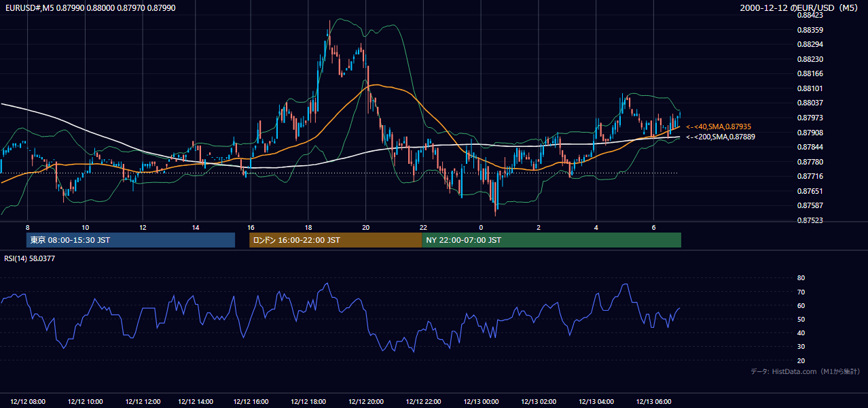Click RSI axis level 50
The height and width of the screenshot is (408, 868).
click(x=801, y=319)
